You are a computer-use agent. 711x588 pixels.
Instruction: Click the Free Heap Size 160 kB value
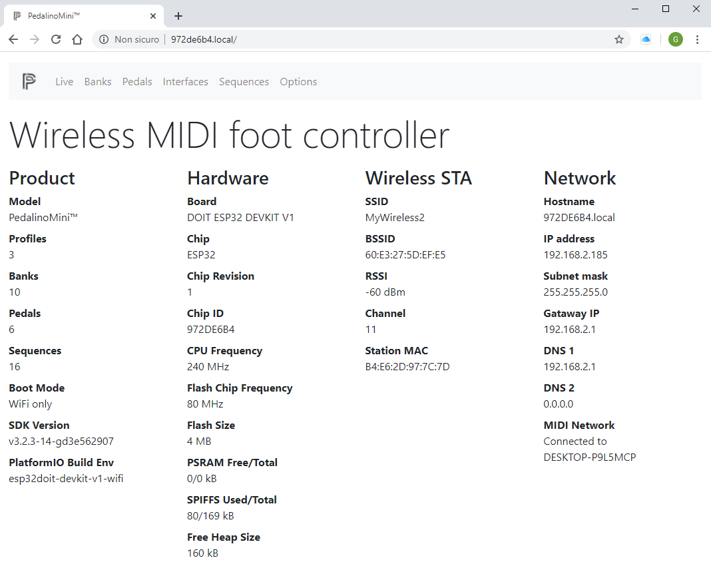pyautogui.click(x=202, y=553)
